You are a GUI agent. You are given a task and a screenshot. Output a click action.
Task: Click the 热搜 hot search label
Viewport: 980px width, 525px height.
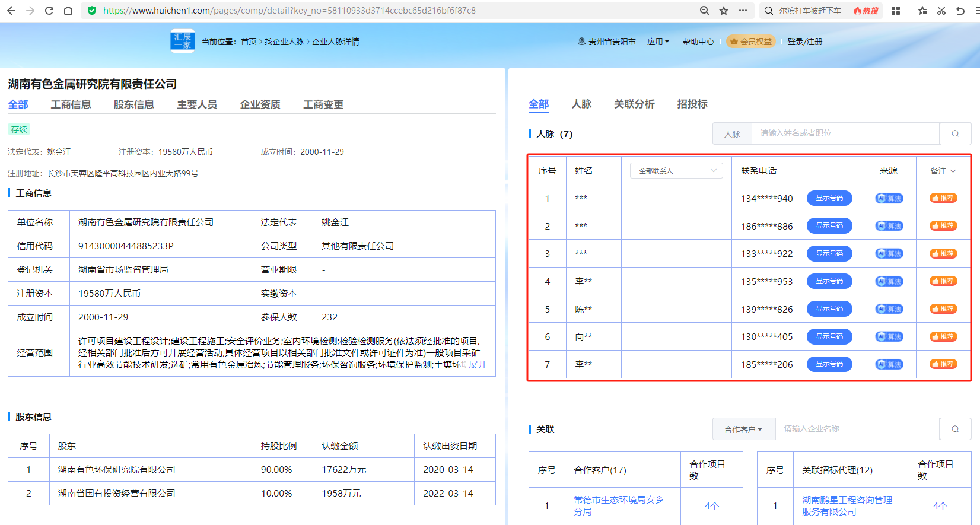click(866, 11)
